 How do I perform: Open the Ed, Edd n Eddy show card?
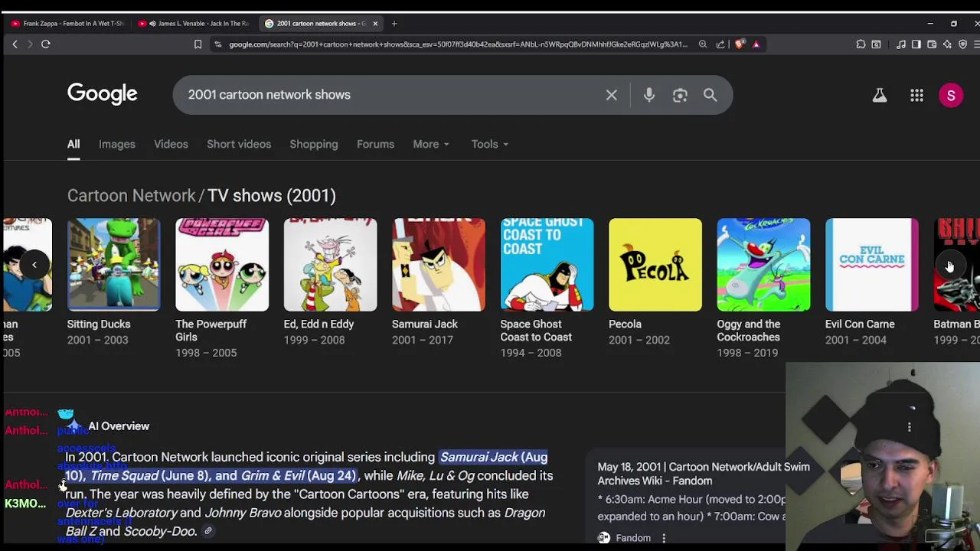330,282
